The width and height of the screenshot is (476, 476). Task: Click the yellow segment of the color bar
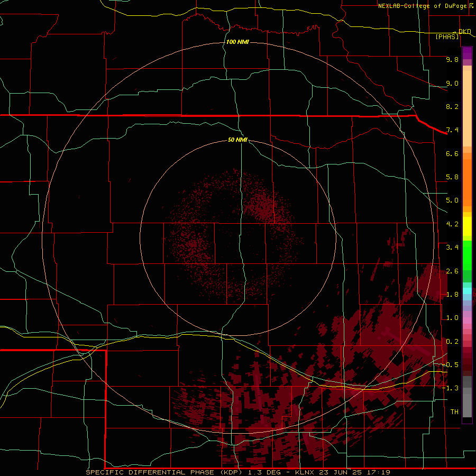point(467,226)
